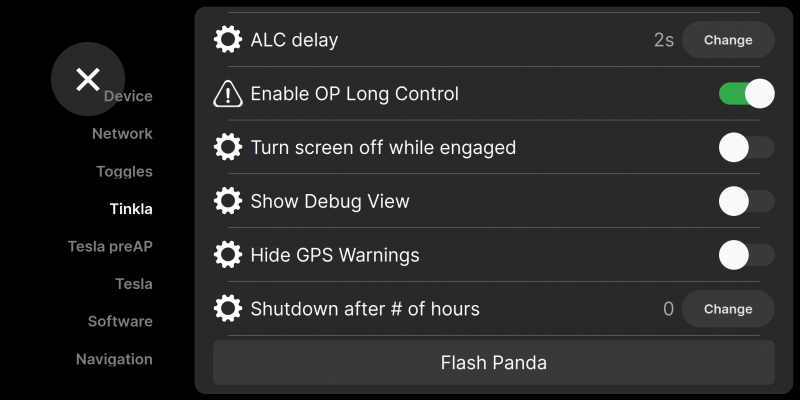Screen dimensions: 800x400
Task: Switch to the Toggles section
Action: coord(124,171)
